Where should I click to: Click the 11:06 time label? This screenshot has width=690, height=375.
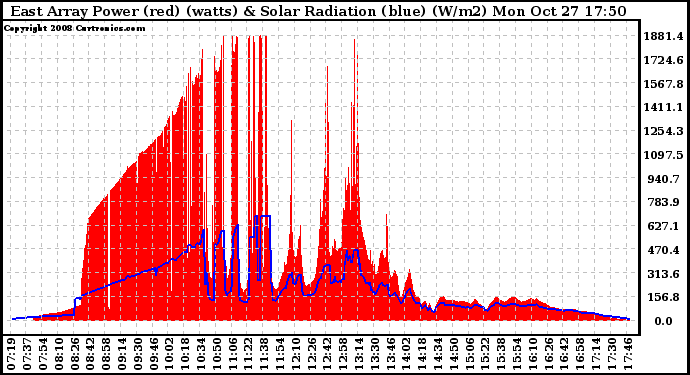click(x=233, y=354)
